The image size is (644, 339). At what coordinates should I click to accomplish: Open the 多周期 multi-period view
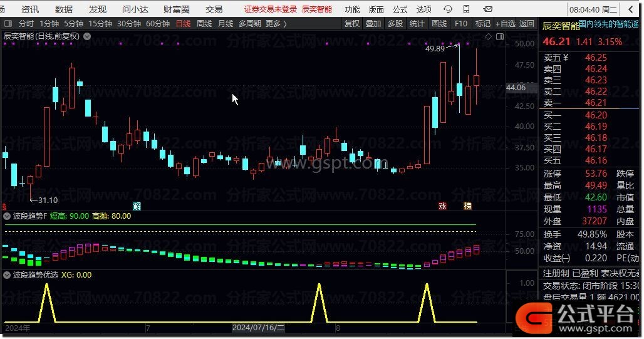(250, 24)
